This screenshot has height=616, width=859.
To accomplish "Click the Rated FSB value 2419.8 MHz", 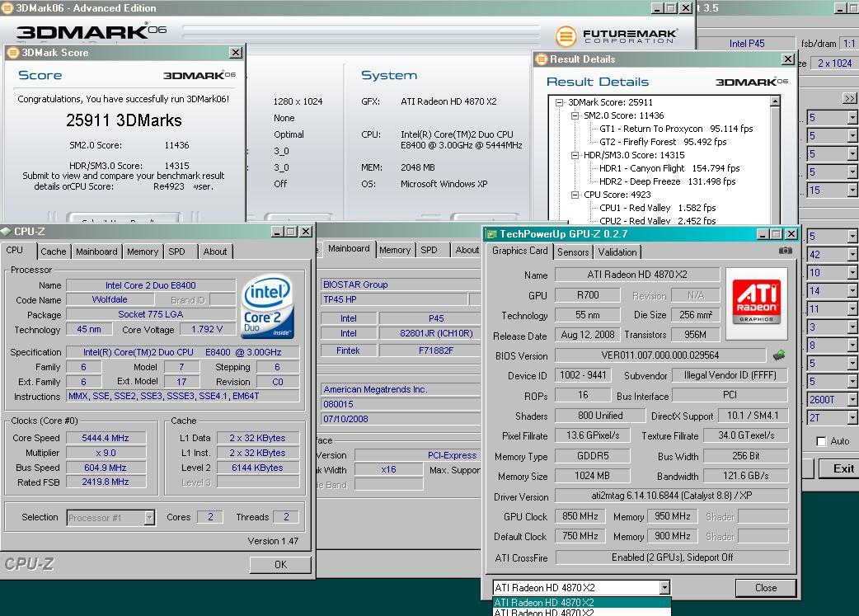I will click(x=106, y=482).
